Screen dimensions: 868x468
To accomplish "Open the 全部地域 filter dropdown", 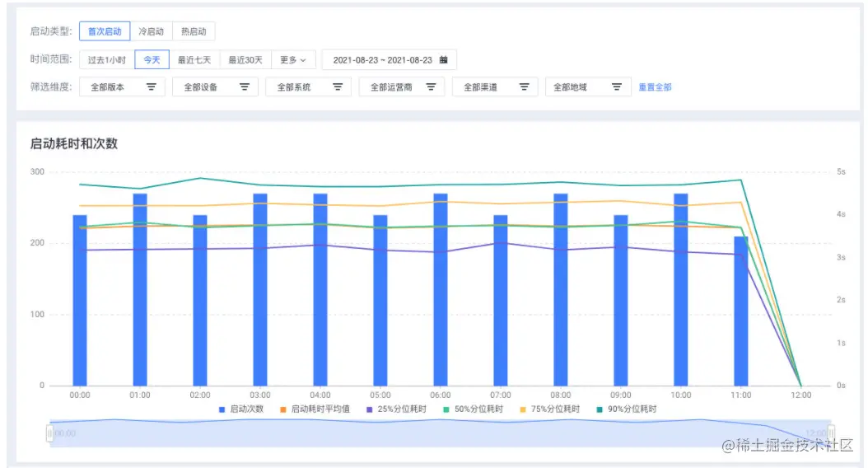I will tap(589, 87).
